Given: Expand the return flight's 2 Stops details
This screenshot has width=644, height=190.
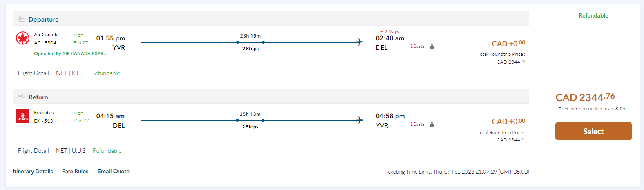Looking at the screenshot, I should click(x=250, y=127).
